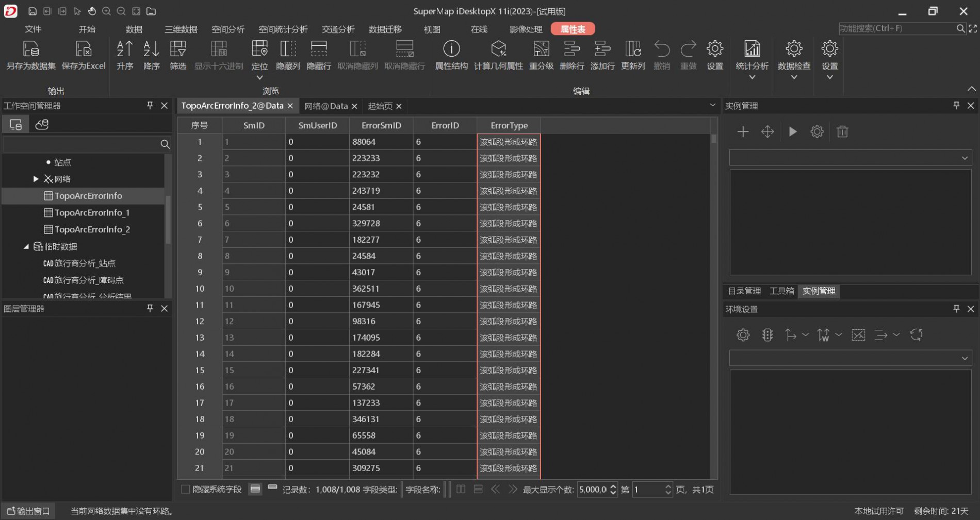
Task: Click the 数据检查 data check icon
Action: pos(794,49)
